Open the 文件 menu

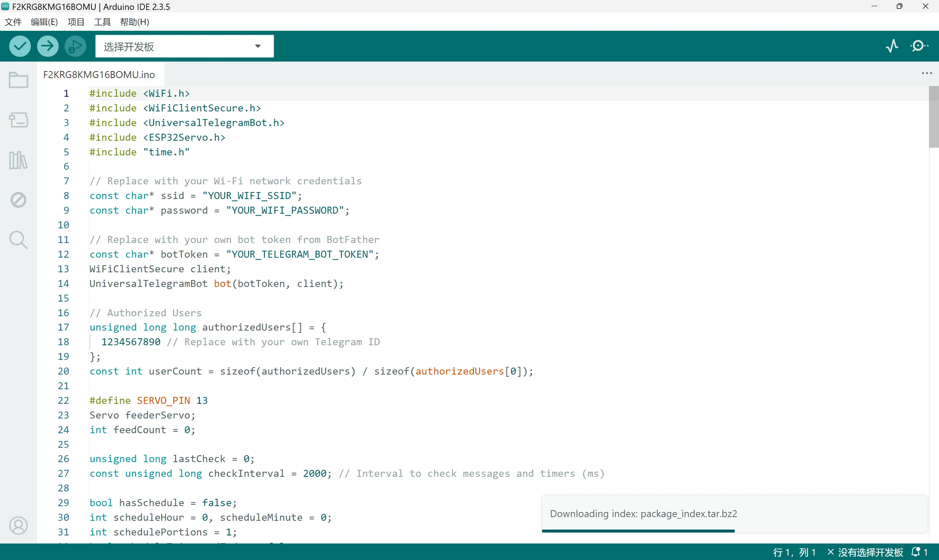(13, 22)
